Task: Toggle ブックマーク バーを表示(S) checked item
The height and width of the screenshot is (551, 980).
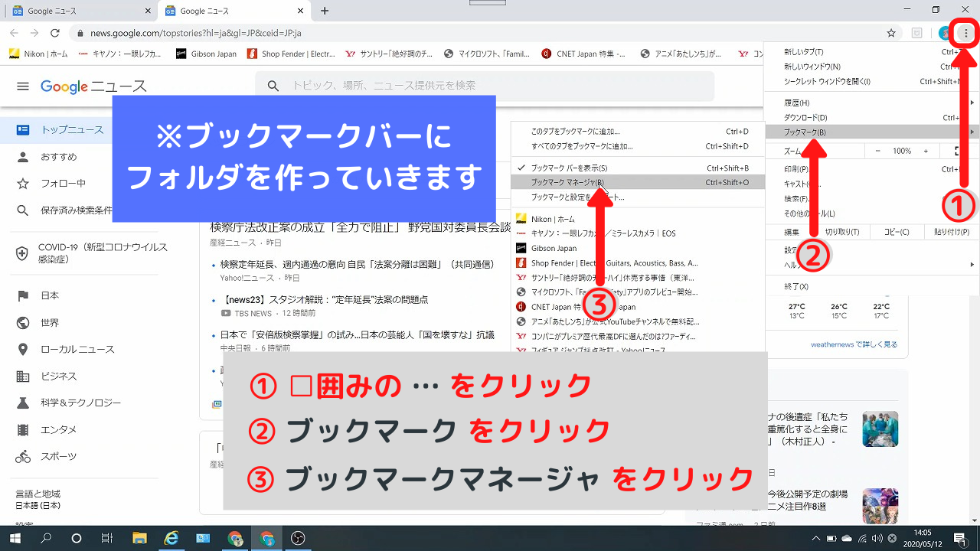Action: point(638,168)
